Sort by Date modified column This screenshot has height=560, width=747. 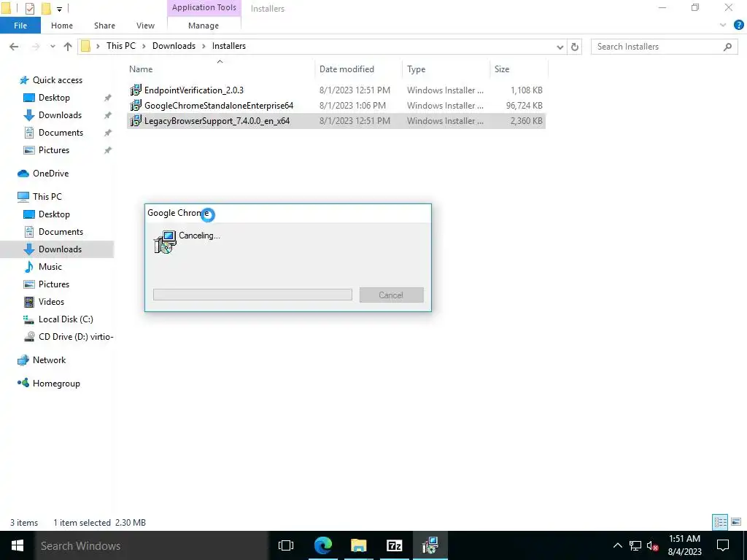(358, 69)
